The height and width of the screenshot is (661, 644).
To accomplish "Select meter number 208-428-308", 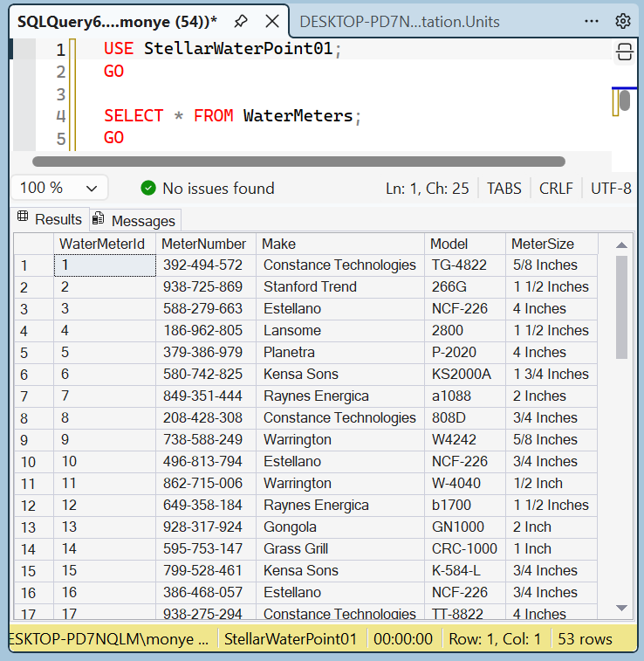I will [206, 417].
